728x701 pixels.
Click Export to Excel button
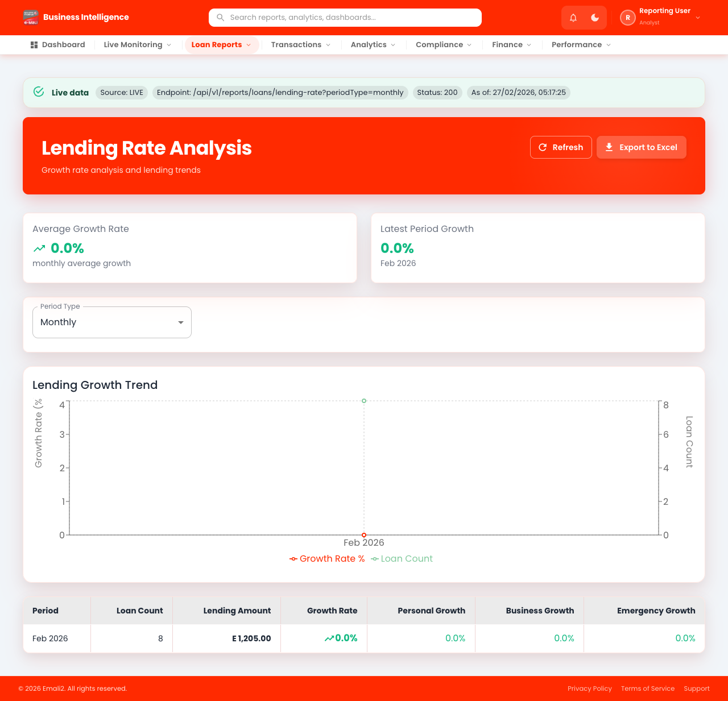[642, 147]
